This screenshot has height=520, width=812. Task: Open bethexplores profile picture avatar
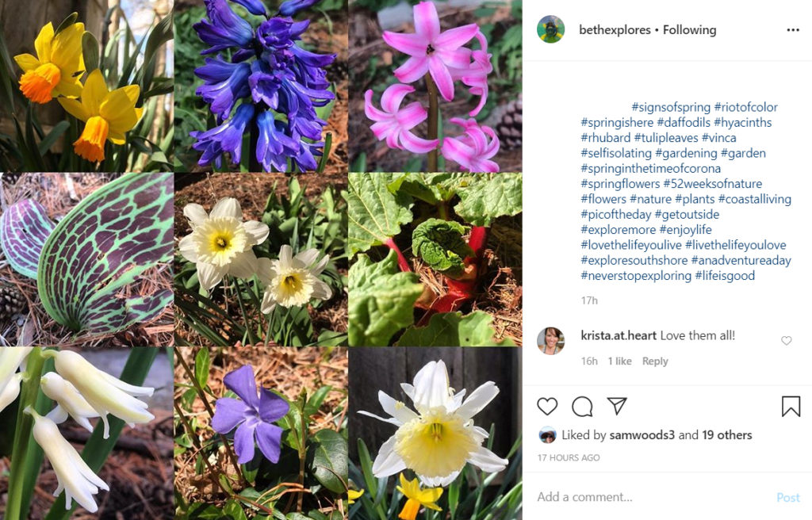[550, 29]
